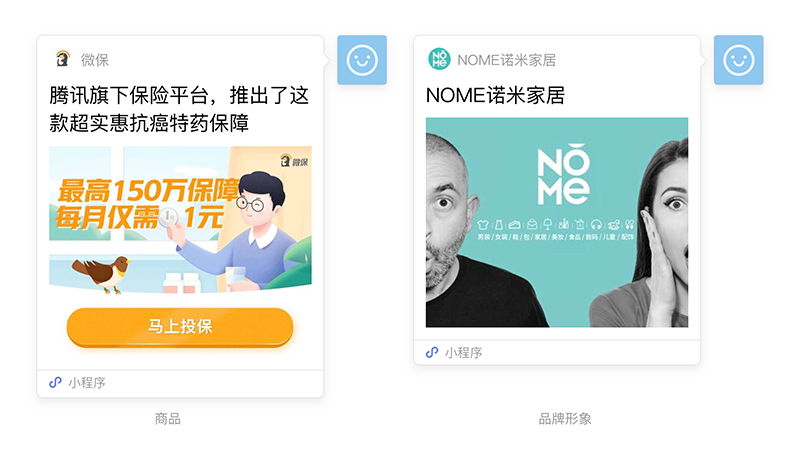Open the NOME诺米家居 account name link

[506, 60]
